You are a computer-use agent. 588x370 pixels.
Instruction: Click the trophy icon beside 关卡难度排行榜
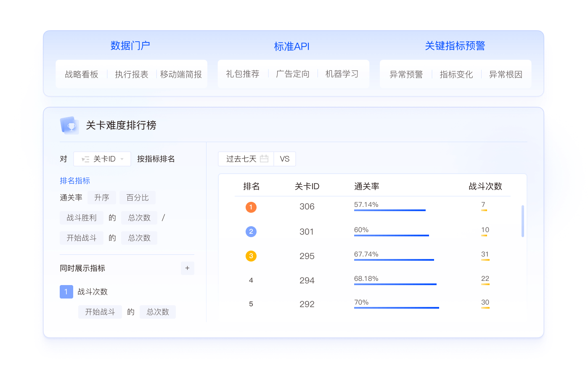(x=70, y=125)
